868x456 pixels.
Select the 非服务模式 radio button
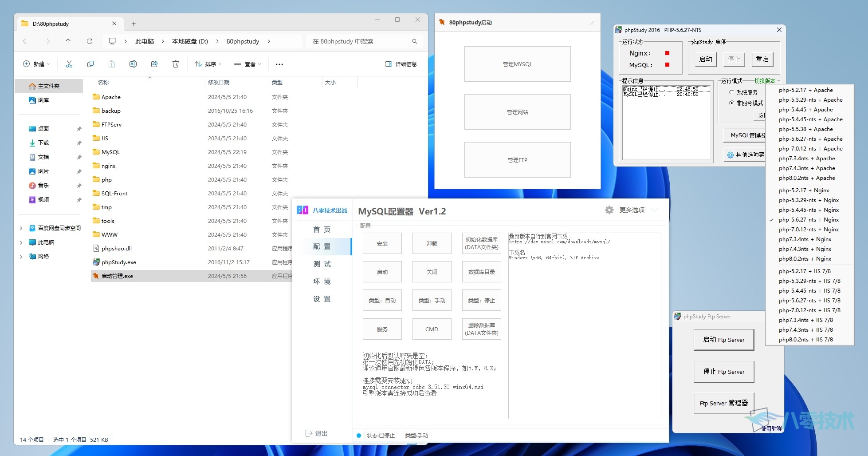(x=731, y=103)
